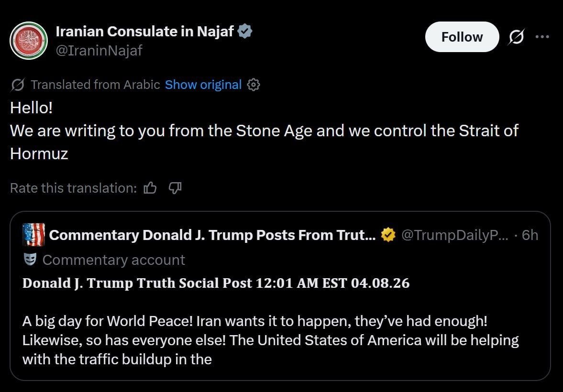This screenshot has height=392, width=563.
Task: Click the quoted post's flag avatar
Action: [33, 235]
